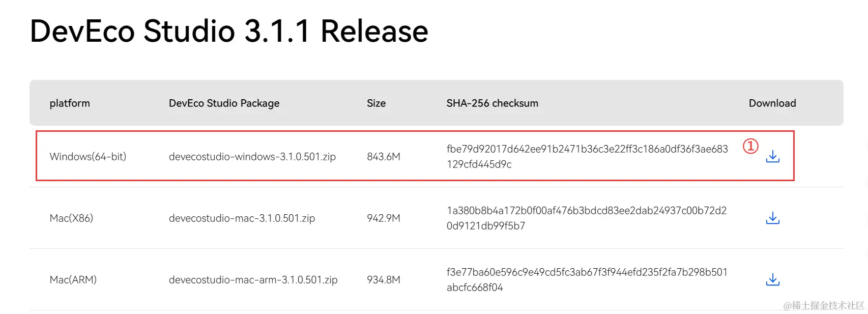
Task: Click devecostudio-windows-3.1.0.501.zip file name
Action: [x=252, y=157]
